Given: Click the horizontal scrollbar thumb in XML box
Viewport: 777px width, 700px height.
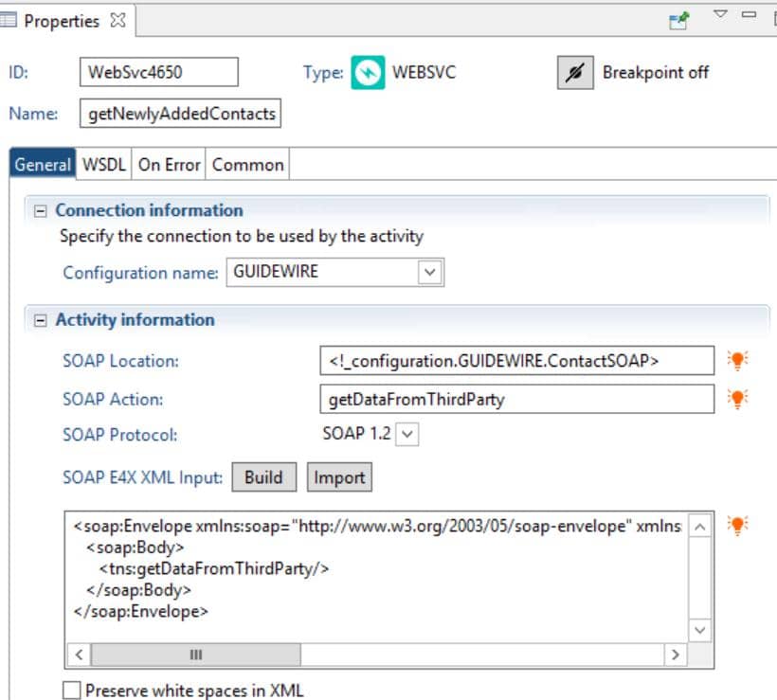Looking at the screenshot, I should click(x=196, y=655).
